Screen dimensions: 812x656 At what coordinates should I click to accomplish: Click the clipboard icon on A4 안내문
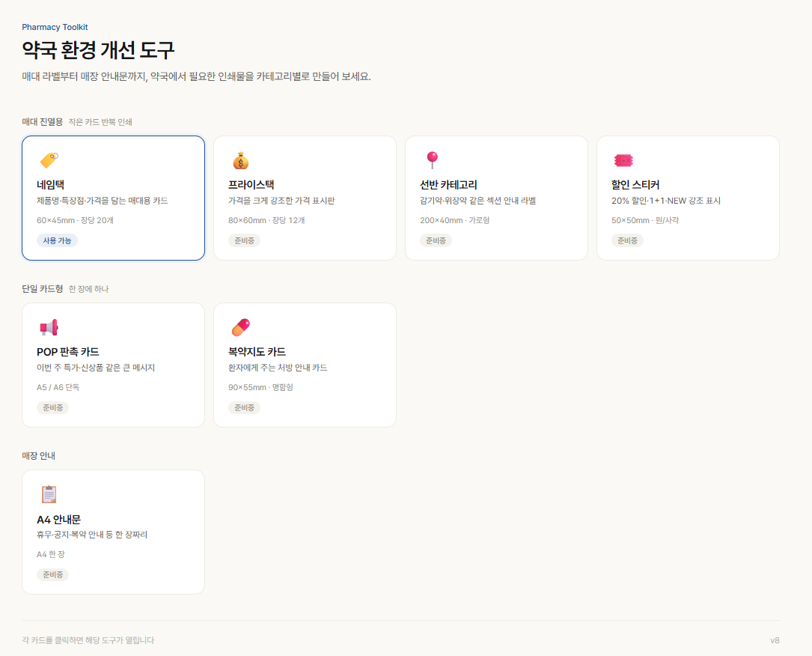point(49,494)
